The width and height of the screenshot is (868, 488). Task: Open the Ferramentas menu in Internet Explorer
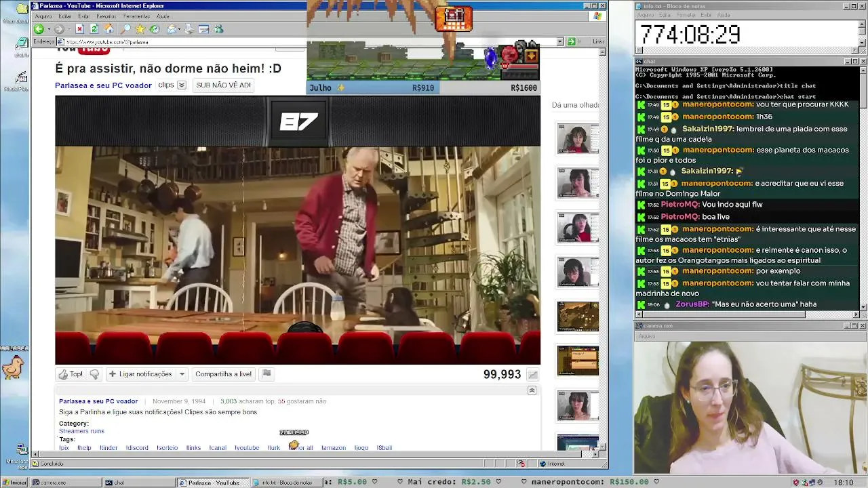[x=137, y=16]
